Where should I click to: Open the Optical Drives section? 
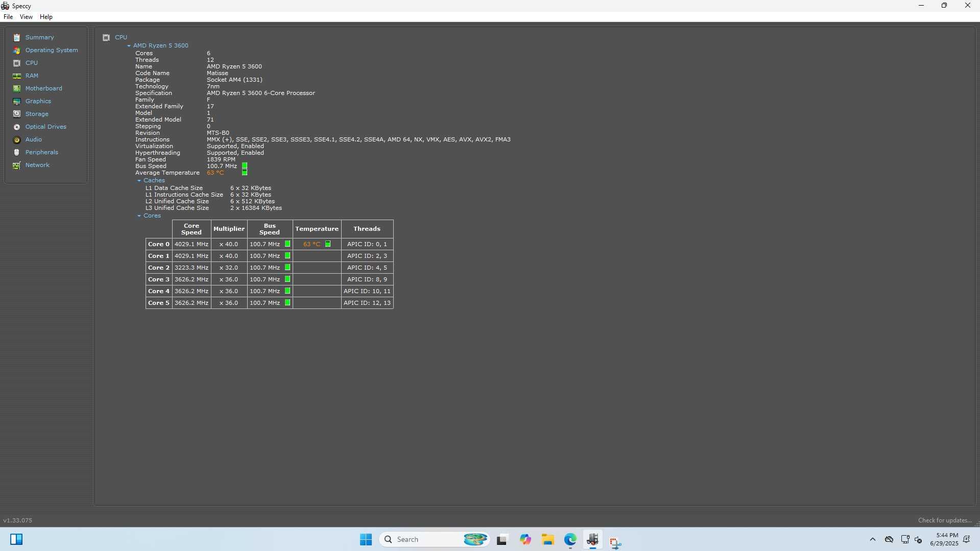(46, 127)
